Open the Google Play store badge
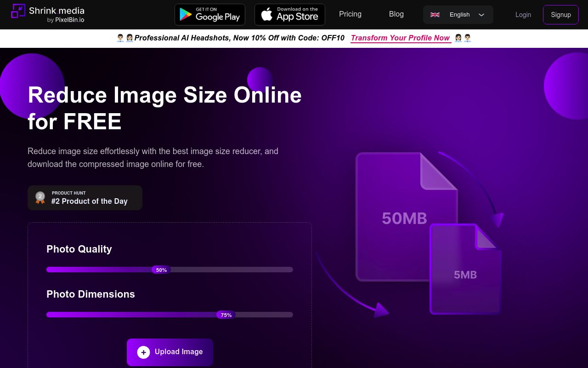Viewport: 588px width, 368px height. (x=210, y=15)
